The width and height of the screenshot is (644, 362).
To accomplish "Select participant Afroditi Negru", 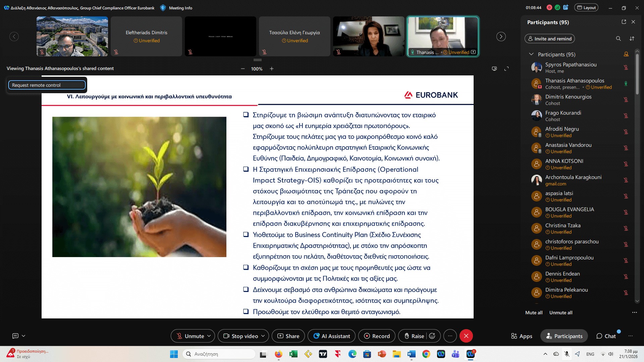I will coord(580,132).
